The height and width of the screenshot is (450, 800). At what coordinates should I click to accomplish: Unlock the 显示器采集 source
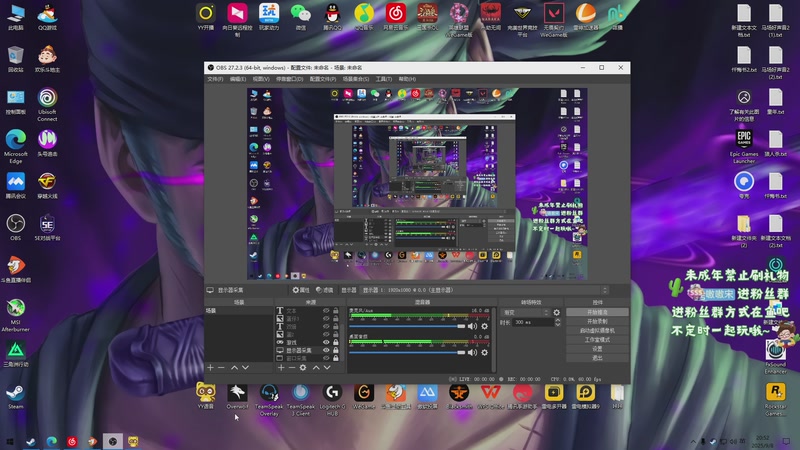tap(336, 351)
